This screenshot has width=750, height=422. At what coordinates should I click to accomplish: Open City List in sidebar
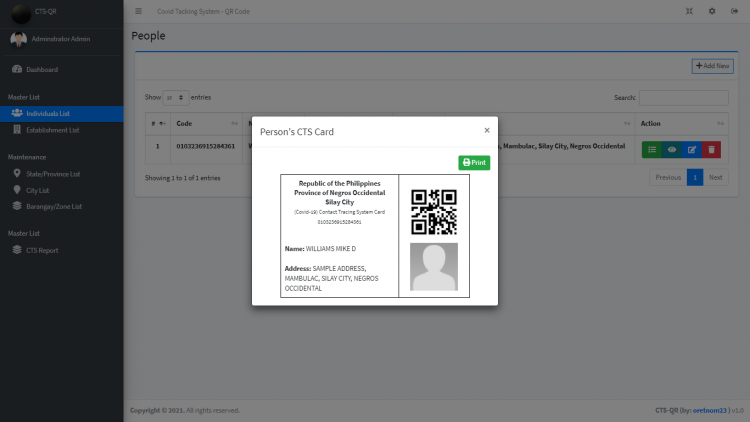pyautogui.click(x=62, y=190)
